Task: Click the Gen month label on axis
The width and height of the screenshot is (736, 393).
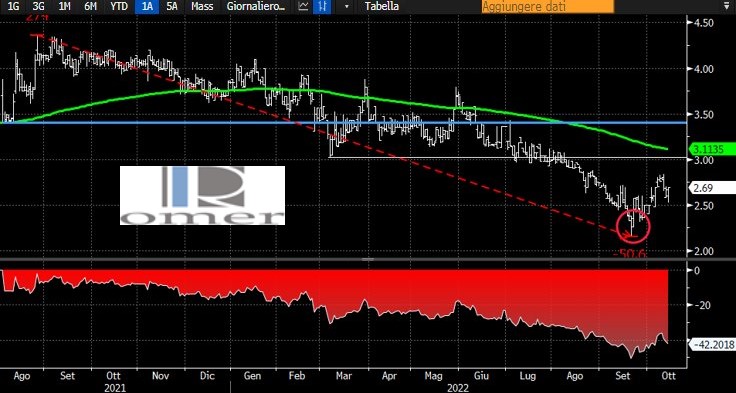Action: click(253, 376)
